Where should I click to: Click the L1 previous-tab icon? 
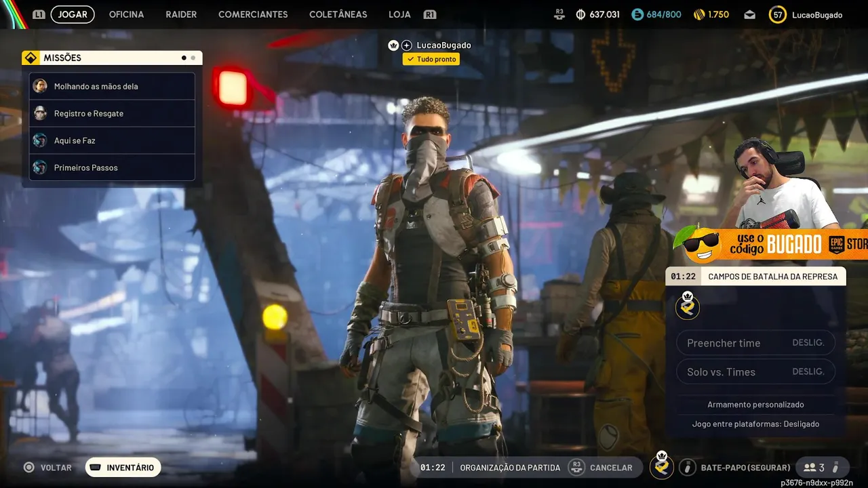click(x=39, y=14)
